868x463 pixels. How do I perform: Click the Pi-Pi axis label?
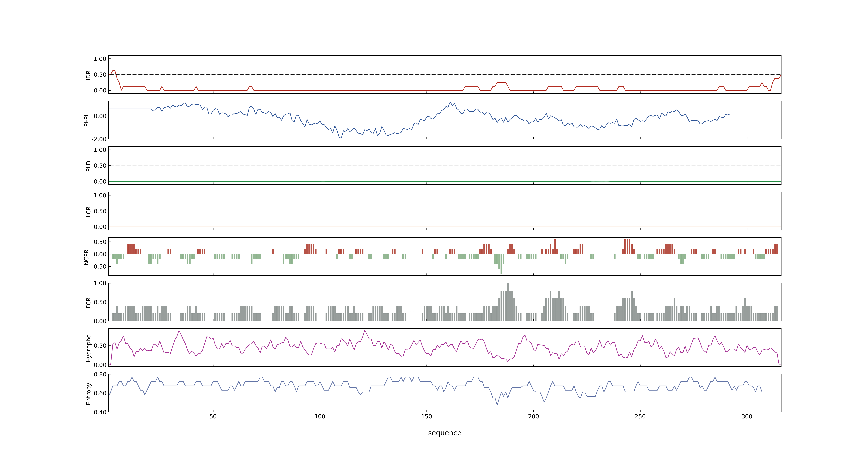click(x=86, y=120)
